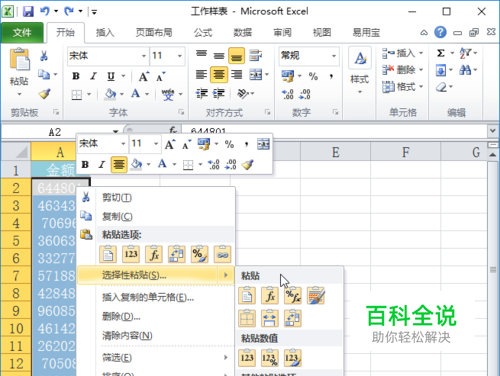The image size is (500, 376).
Task: Expand the 粘贴 button dropdown arrow
Action: (19, 94)
